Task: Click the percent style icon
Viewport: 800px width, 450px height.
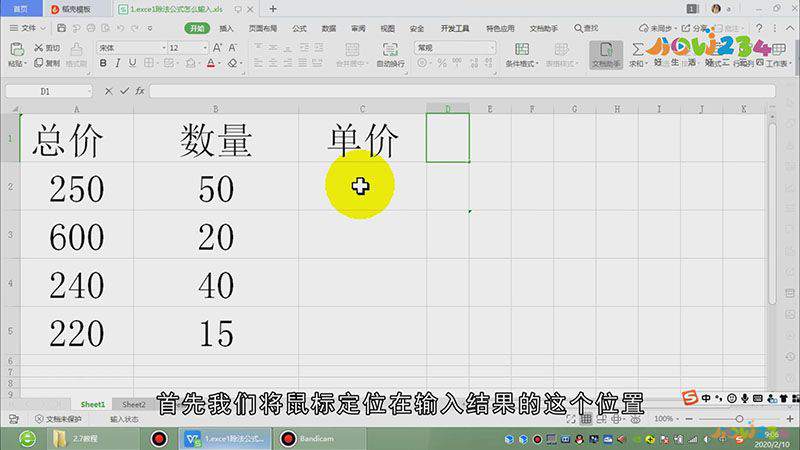Action: pos(442,63)
